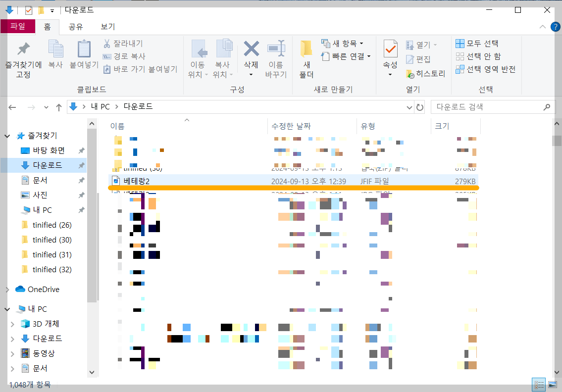Open 복사 위치 (Copy to) menu
The width and height of the screenshot is (562, 392).
click(x=223, y=59)
